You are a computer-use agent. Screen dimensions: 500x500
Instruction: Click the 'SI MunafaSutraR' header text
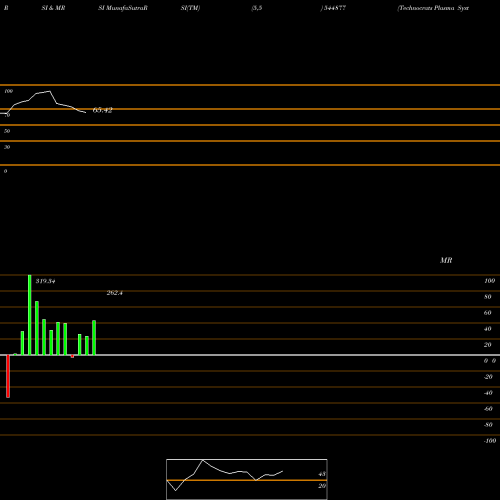point(123,8)
